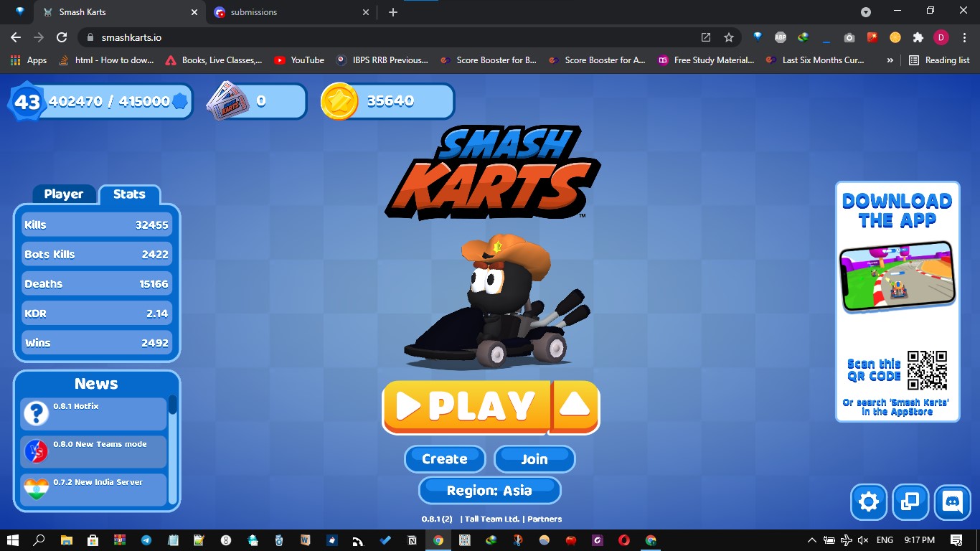Click the 0.8.1 Hotfix question mark icon

(x=36, y=414)
